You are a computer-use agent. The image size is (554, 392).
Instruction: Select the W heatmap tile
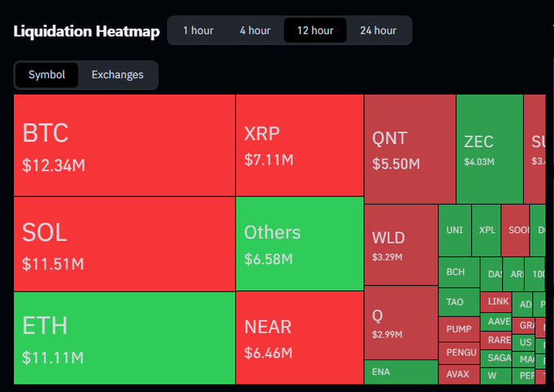click(496, 376)
